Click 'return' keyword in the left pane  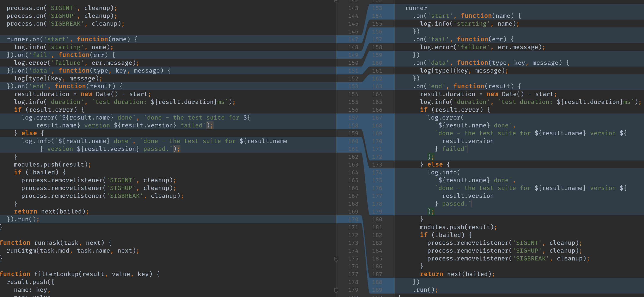click(25, 212)
